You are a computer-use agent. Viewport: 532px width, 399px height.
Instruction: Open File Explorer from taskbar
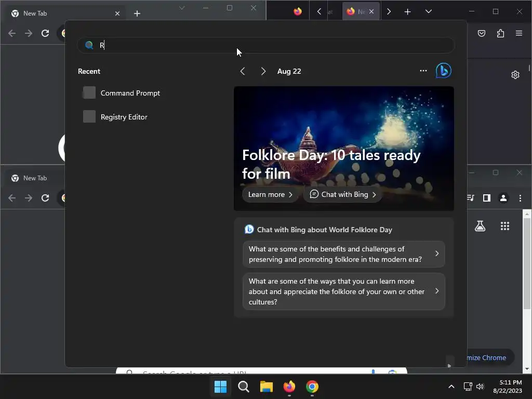click(267, 387)
